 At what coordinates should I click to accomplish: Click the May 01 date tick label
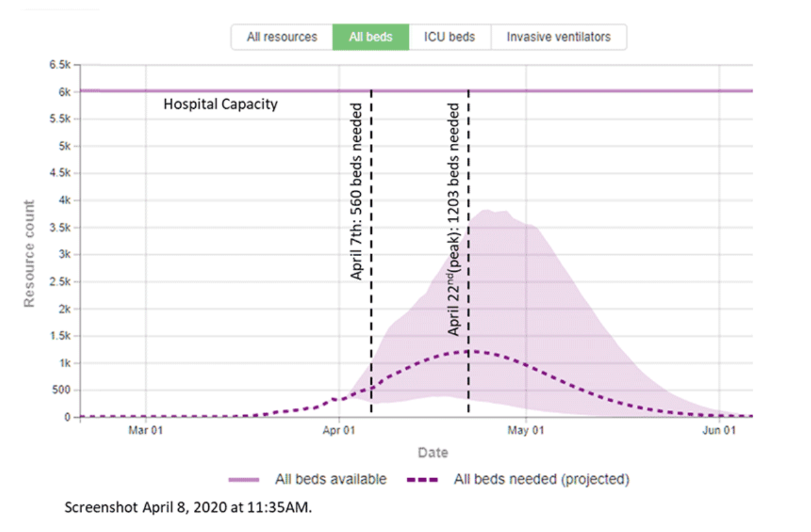point(526,432)
